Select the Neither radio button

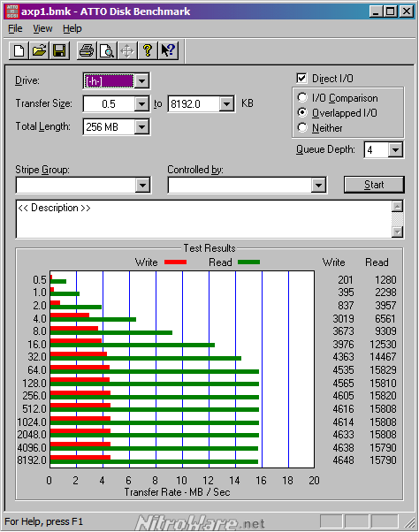pos(302,127)
